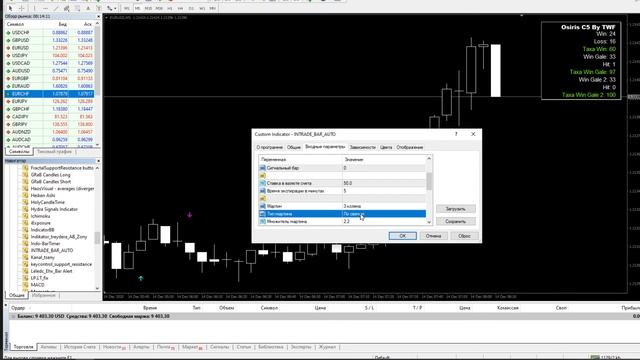Viewport: 640px width, 360px height.
Task: Click Reset (Сброс) in indicator dialog
Action: pos(464,236)
